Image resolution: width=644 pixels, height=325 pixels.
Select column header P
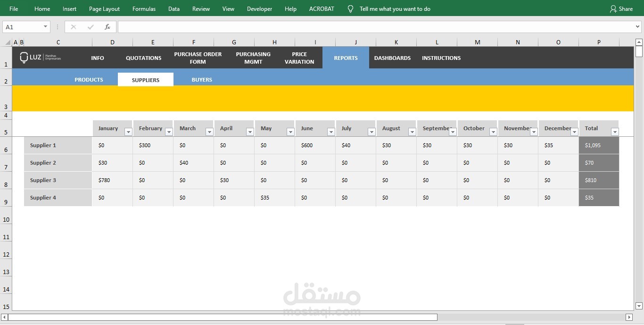pyautogui.click(x=599, y=42)
